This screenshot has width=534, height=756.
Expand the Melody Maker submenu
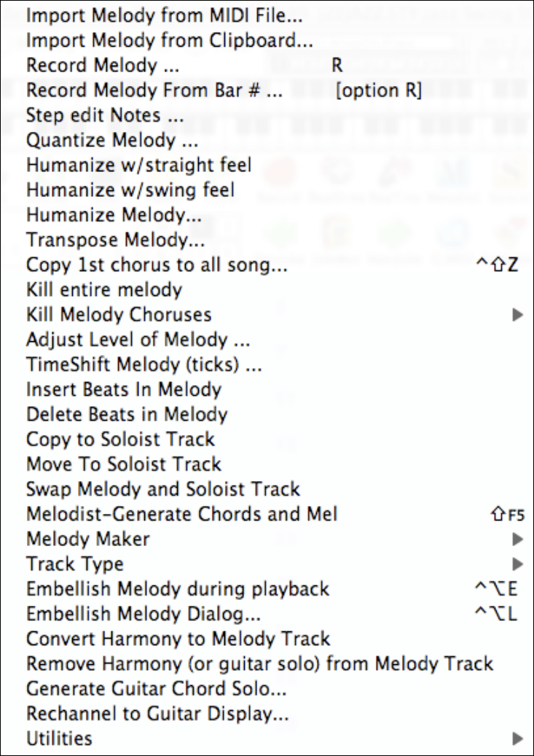(87, 539)
